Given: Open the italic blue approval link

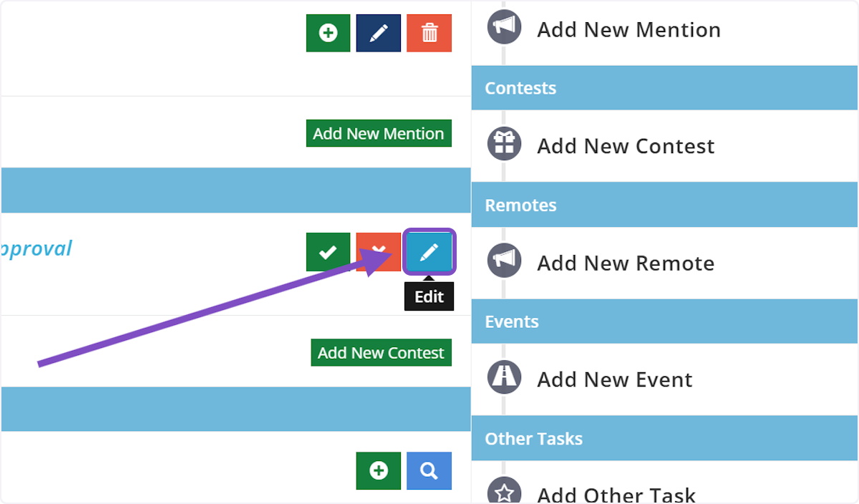Looking at the screenshot, I should click(x=36, y=248).
